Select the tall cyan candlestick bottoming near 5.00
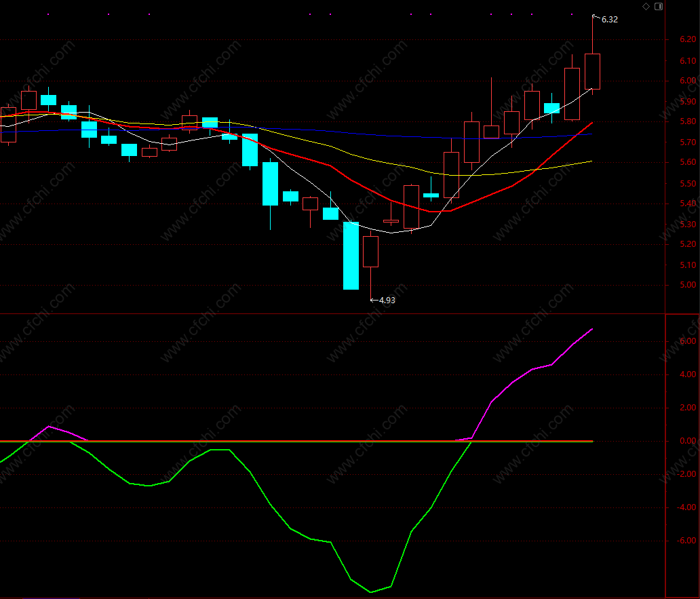This screenshot has width=700, height=599. [x=351, y=256]
